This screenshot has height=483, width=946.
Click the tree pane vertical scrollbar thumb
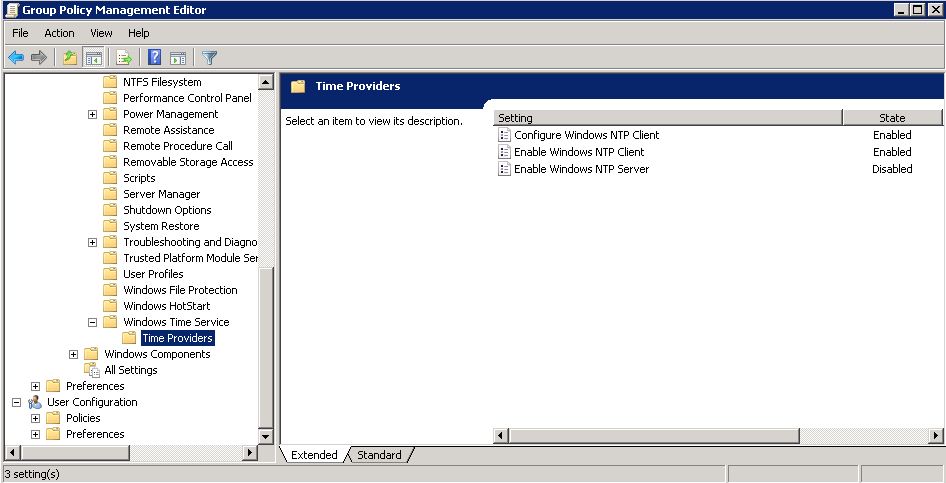point(266,347)
